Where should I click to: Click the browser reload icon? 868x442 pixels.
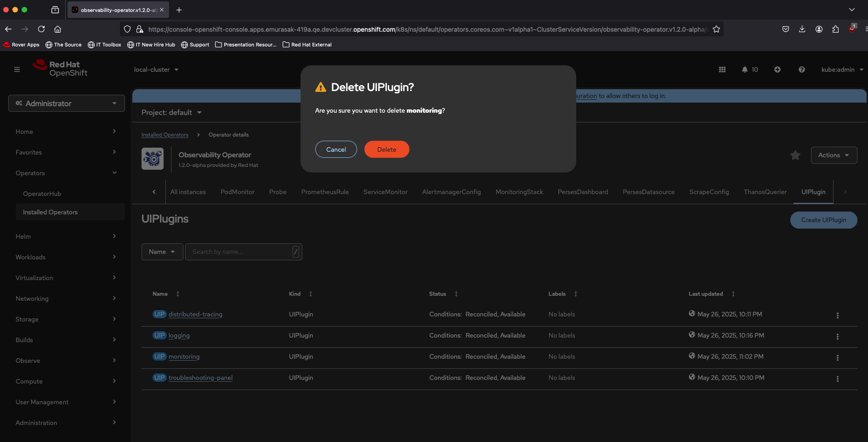coord(41,29)
